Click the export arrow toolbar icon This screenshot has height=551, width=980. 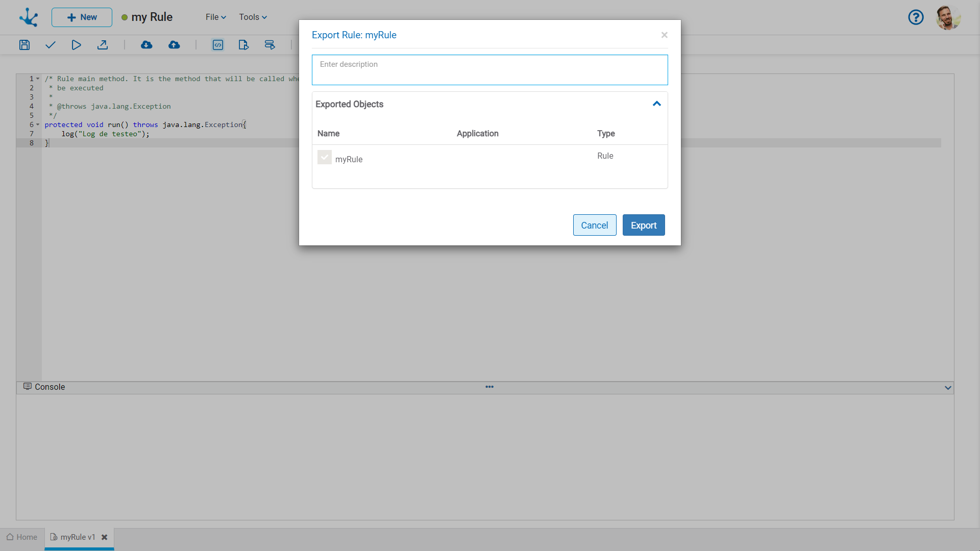click(103, 45)
